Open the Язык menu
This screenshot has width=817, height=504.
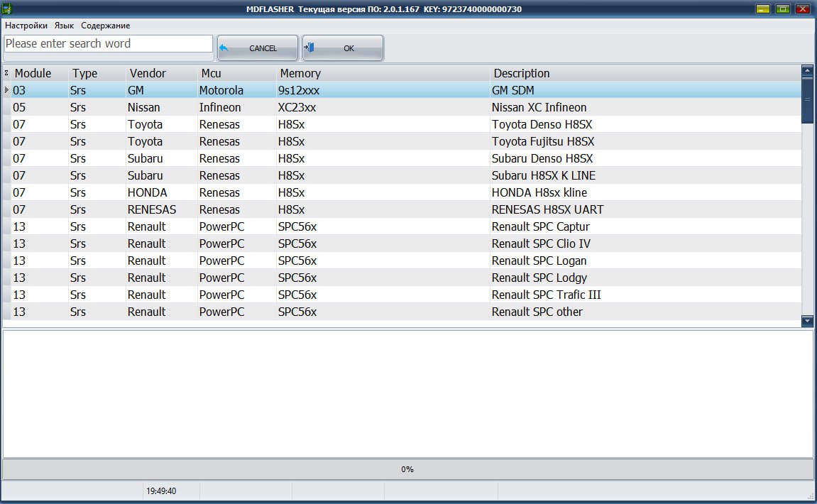[64, 26]
